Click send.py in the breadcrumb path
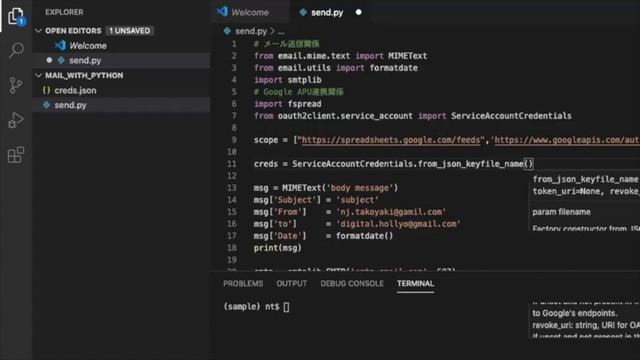 click(251, 31)
